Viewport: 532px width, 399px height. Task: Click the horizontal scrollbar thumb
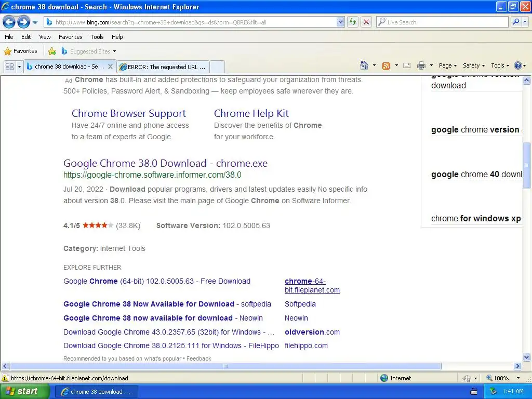[x=225, y=366]
